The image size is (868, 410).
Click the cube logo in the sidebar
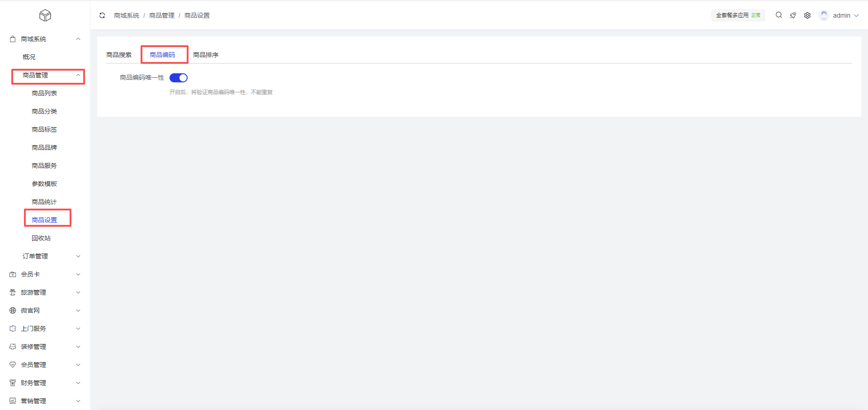[45, 15]
